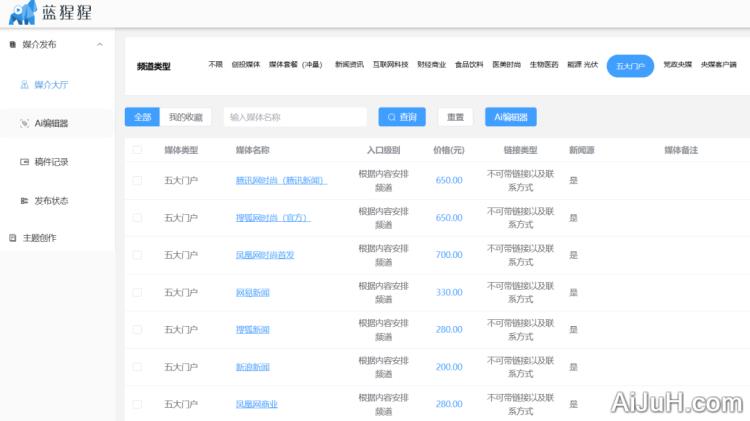Screen dimensions: 750x421
Task: Select the 互联网科技 channel type
Action: (x=391, y=65)
